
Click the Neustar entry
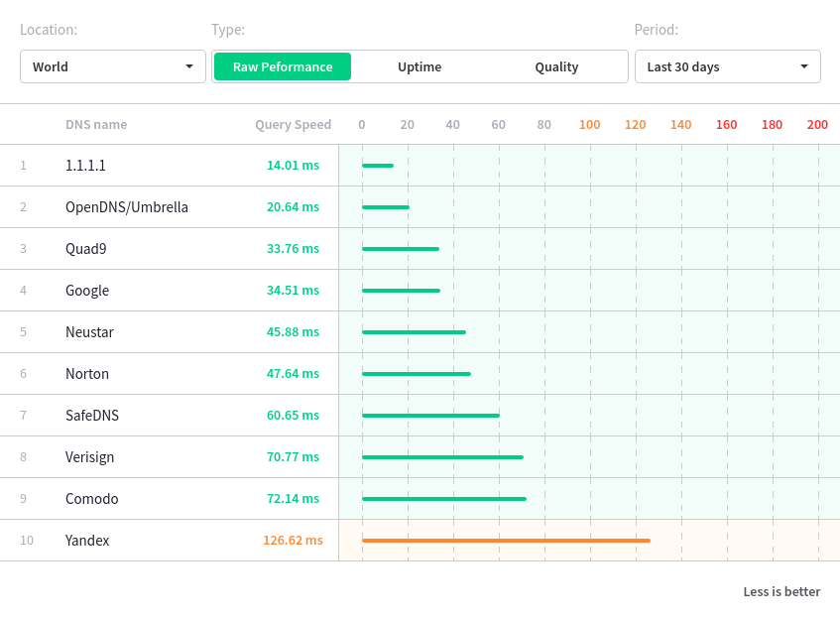point(89,332)
